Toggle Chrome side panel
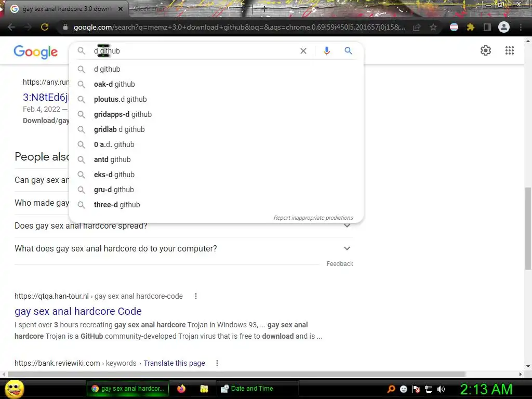532x399 pixels. coord(487,27)
